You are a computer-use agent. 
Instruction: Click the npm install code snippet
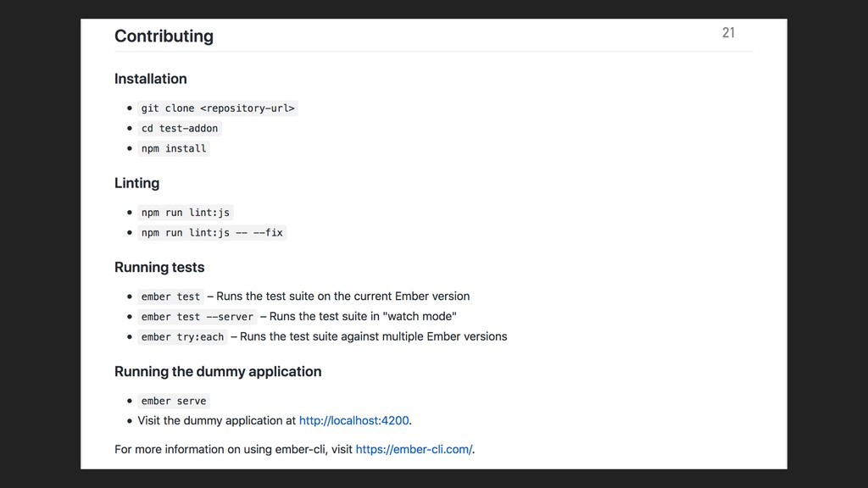(x=174, y=148)
